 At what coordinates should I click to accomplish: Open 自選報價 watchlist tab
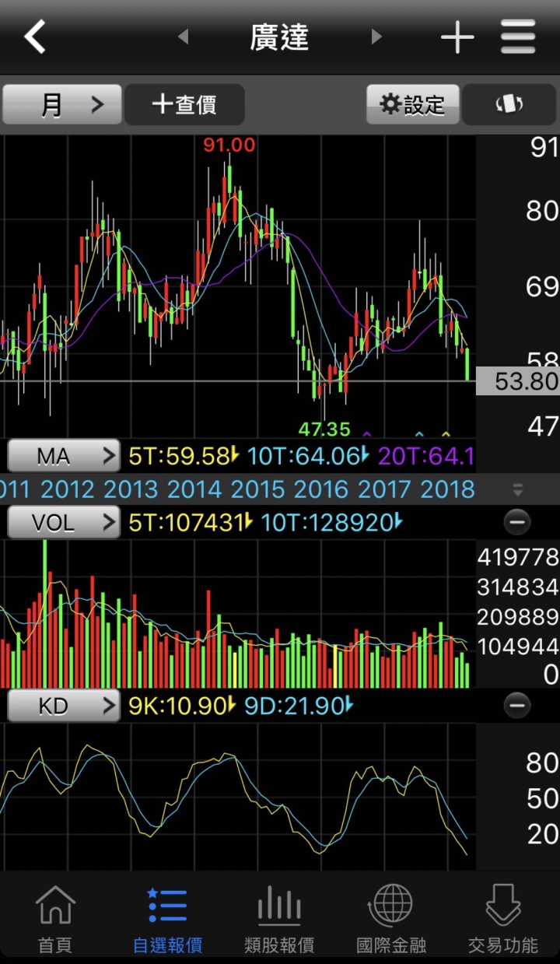167,919
